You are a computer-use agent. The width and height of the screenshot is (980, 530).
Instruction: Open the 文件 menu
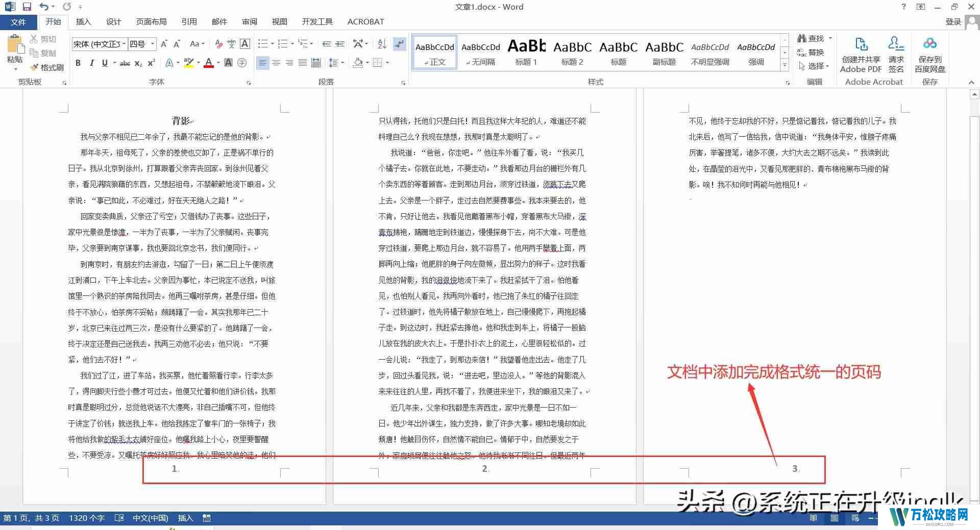click(x=18, y=21)
